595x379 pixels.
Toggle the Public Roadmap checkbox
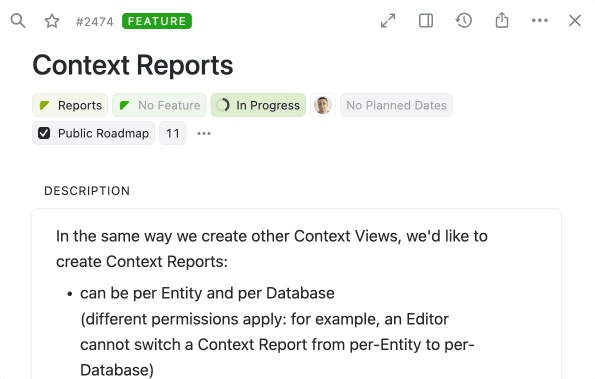click(44, 133)
